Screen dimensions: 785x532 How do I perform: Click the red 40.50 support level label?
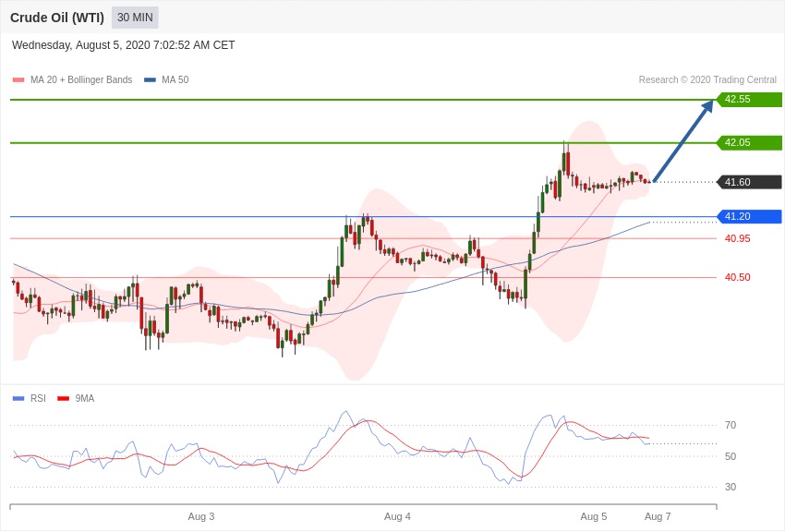click(x=738, y=277)
